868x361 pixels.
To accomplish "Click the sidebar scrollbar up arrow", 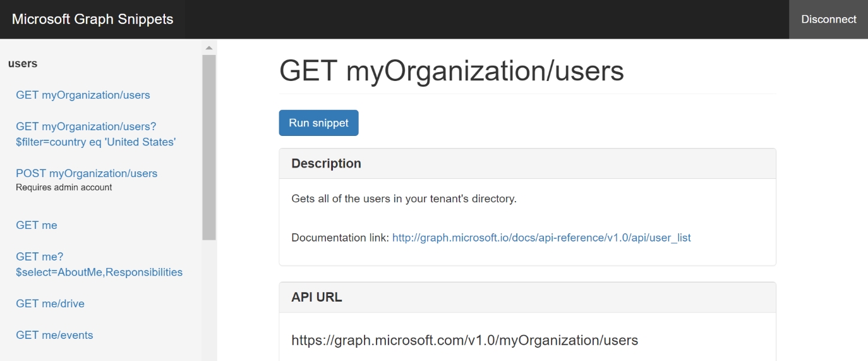I will (x=209, y=47).
